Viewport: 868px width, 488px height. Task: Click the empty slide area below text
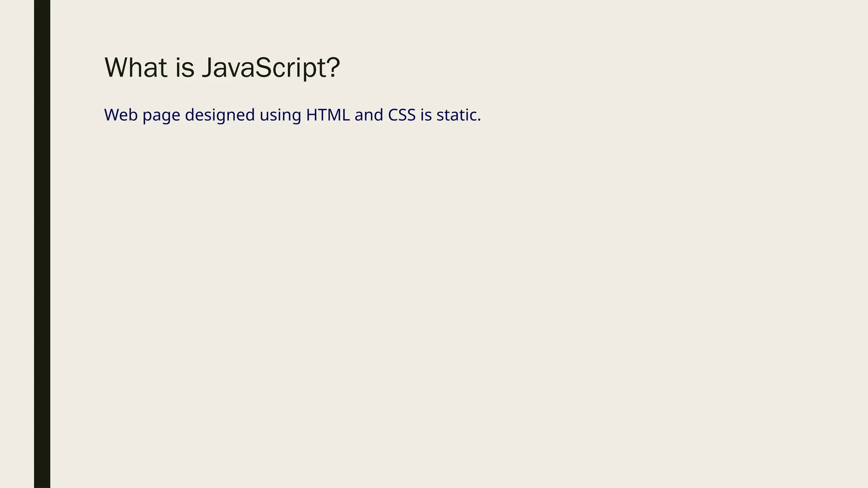424,297
